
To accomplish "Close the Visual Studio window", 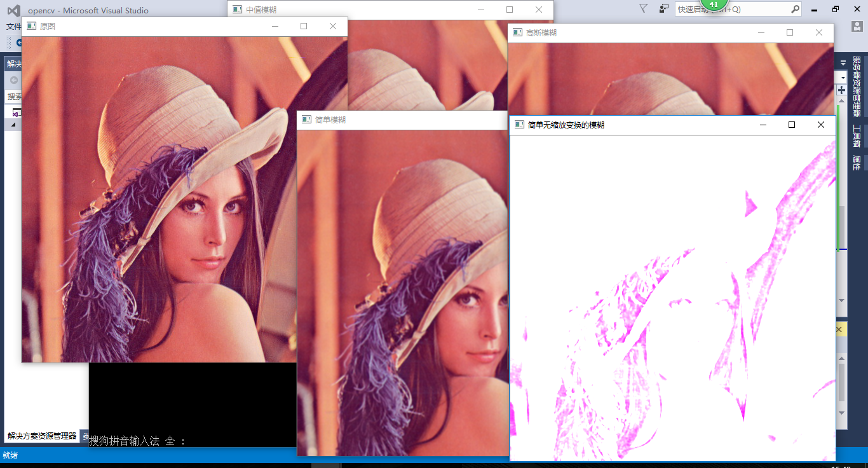I will [x=857, y=9].
